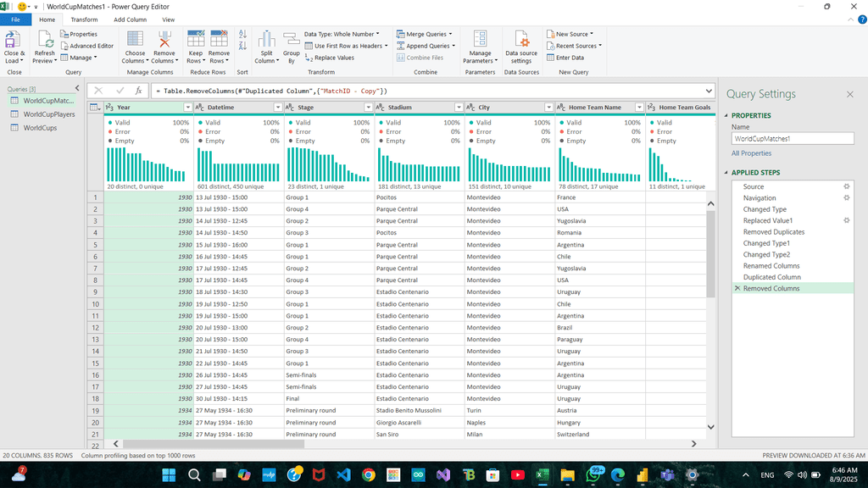868x488 pixels.
Task: Switch to the Transform tab
Action: 84,19
